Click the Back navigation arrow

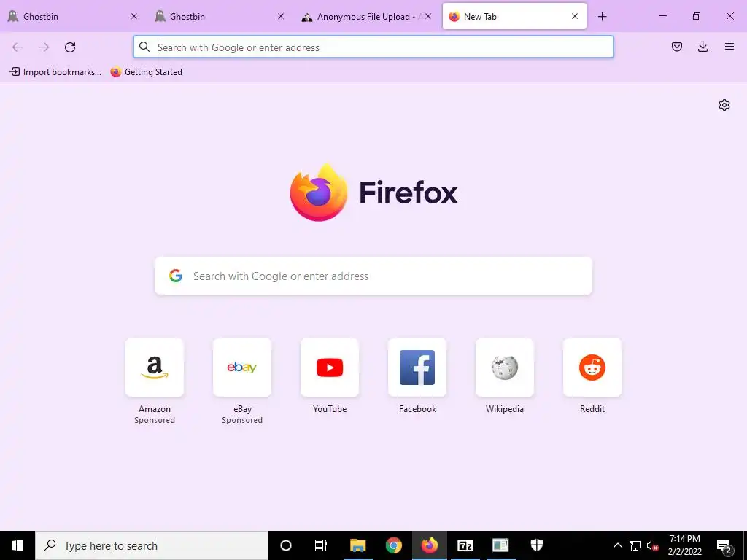18,47
